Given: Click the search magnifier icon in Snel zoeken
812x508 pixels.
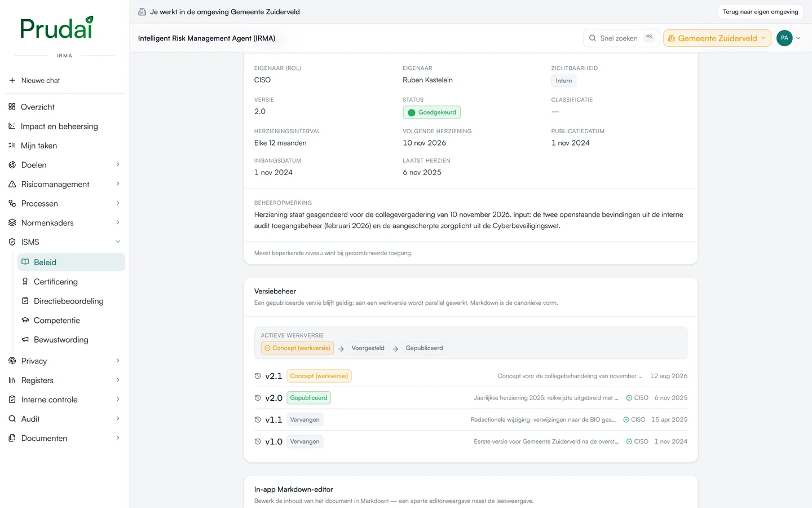Looking at the screenshot, I should point(593,38).
